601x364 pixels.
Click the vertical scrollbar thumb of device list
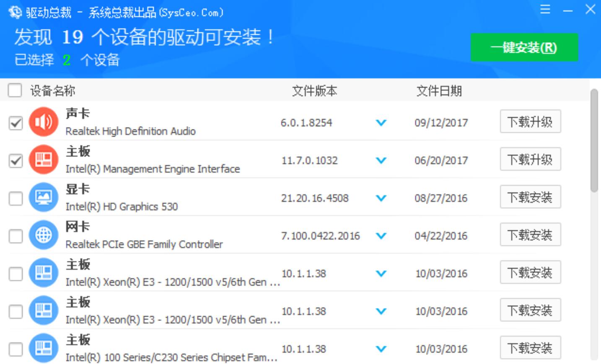click(594, 140)
